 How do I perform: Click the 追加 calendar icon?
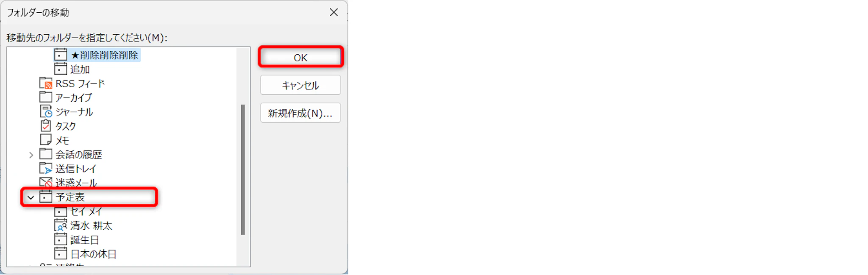click(61, 69)
